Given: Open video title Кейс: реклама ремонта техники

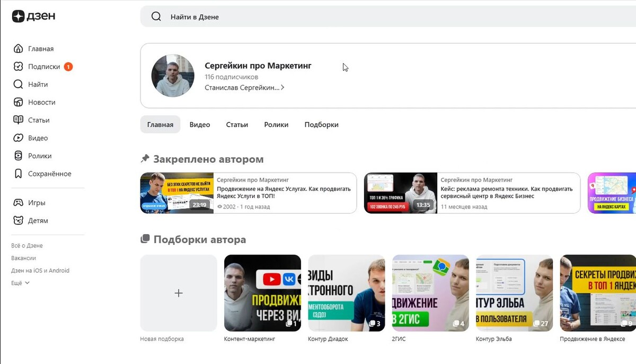Looking at the screenshot, I should 507,192.
